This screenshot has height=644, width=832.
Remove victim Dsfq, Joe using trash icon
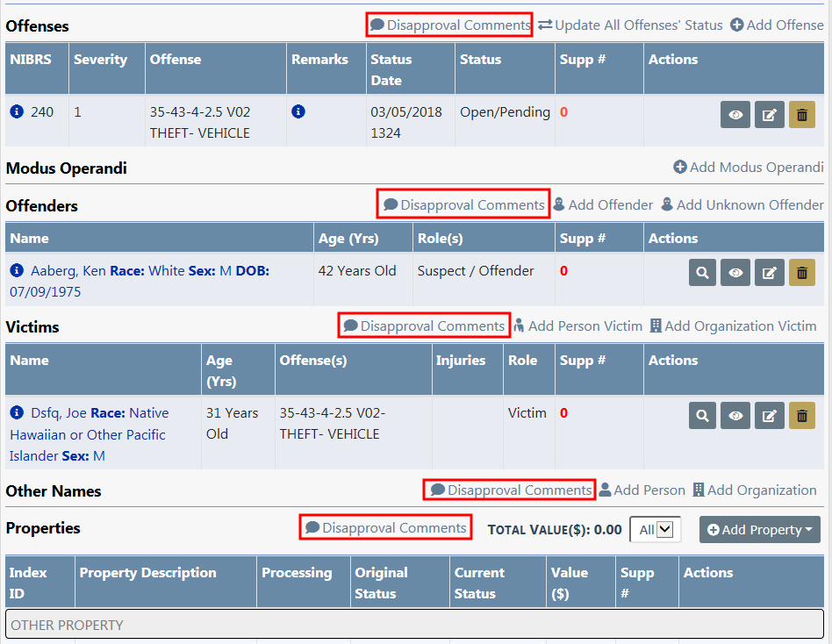(801, 416)
